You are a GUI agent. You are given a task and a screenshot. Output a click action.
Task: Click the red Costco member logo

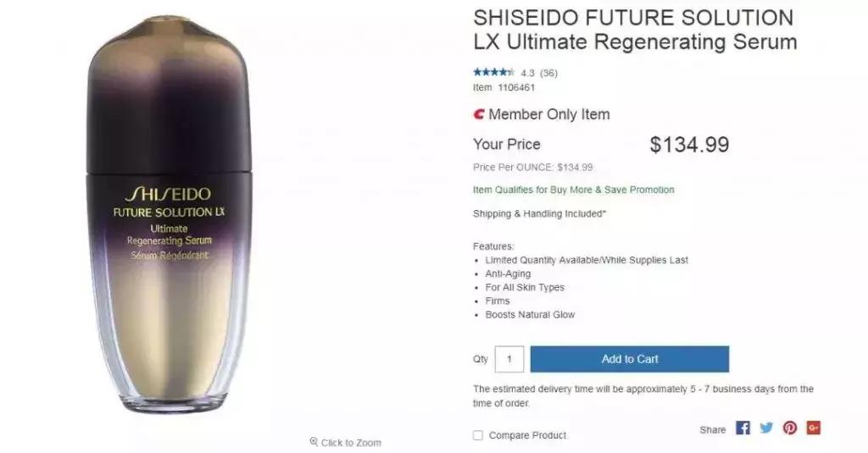pyautogui.click(x=479, y=114)
